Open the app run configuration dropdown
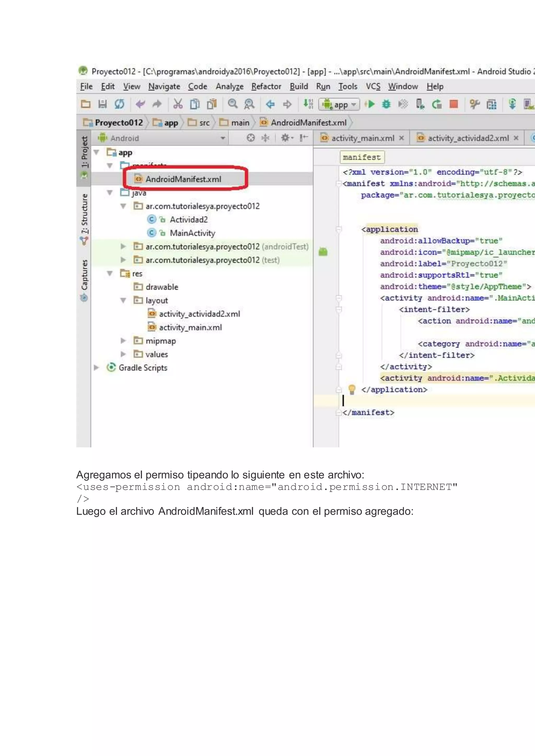The width and height of the screenshot is (535, 756). [x=339, y=105]
